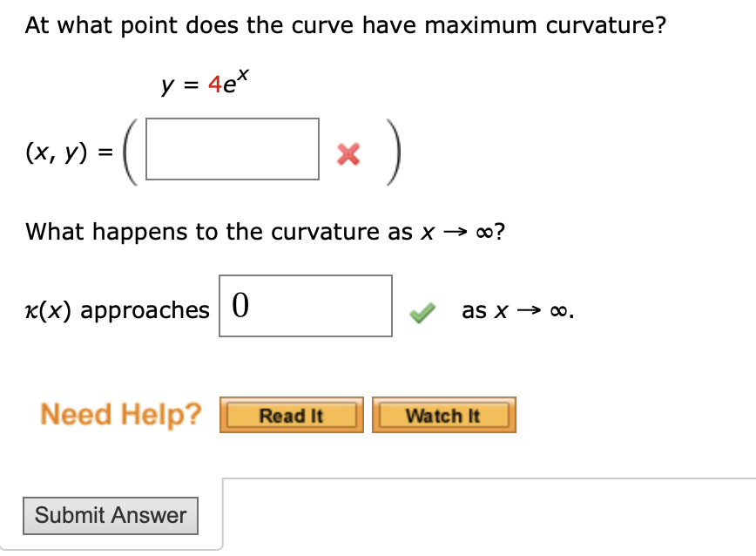Viewport: 756px width, 556px height.
Task: Open the Watch It video help
Action: pyautogui.click(x=443, y=415)
